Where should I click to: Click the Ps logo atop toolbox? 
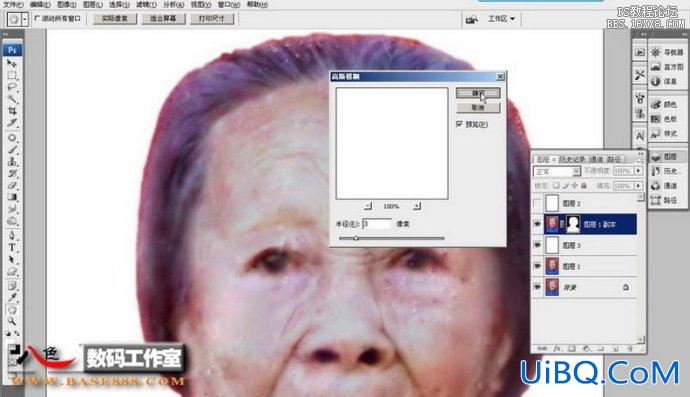pos(12,50)
